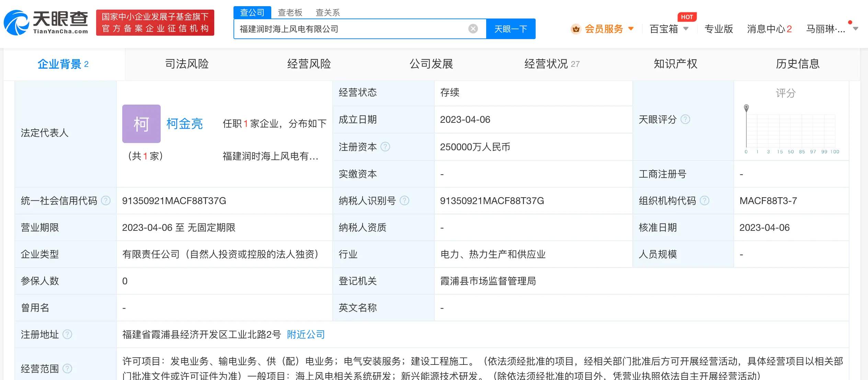Image resolution: width=868 pixels, height=380 pixels.
Task: Open 会员服务 menu label
Action: click(x=604, y=29)
